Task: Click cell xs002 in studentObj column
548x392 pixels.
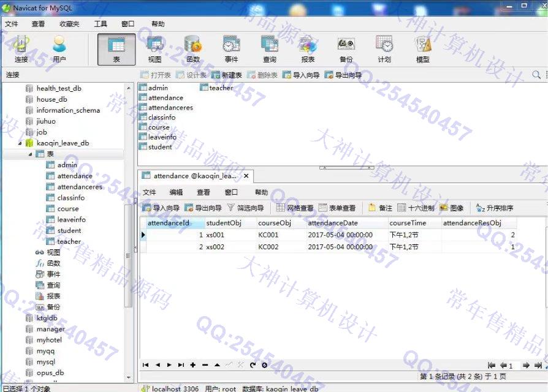Action: (x=230, y=247)
